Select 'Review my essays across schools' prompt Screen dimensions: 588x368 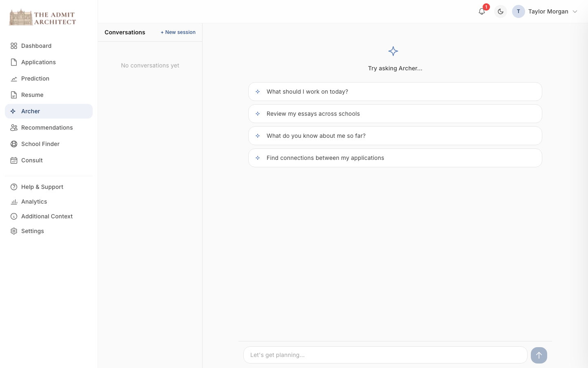point(395,114)
